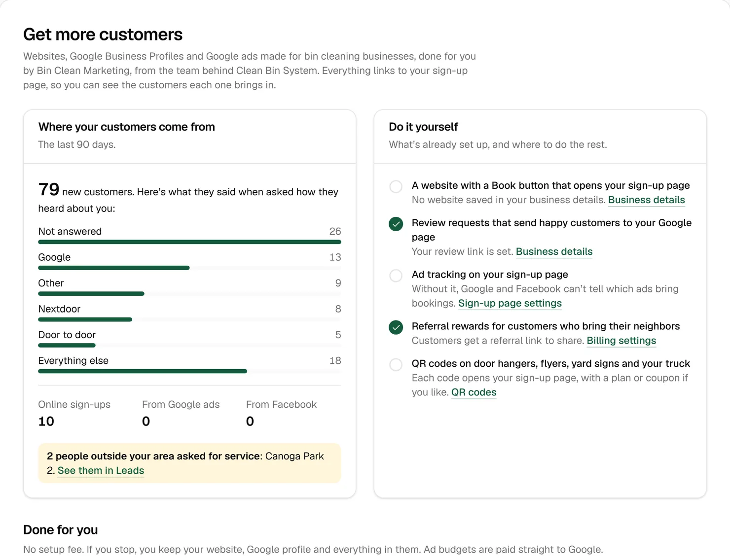The width and height of the screenshot is (730, 560).
Task: Click the Door to door row label
Action: tap(67, 335)
